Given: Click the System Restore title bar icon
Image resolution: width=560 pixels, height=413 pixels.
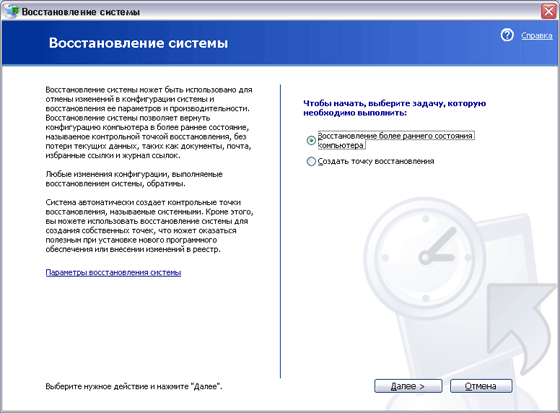Looking at the screenshot, I should (x=12, y=11).
